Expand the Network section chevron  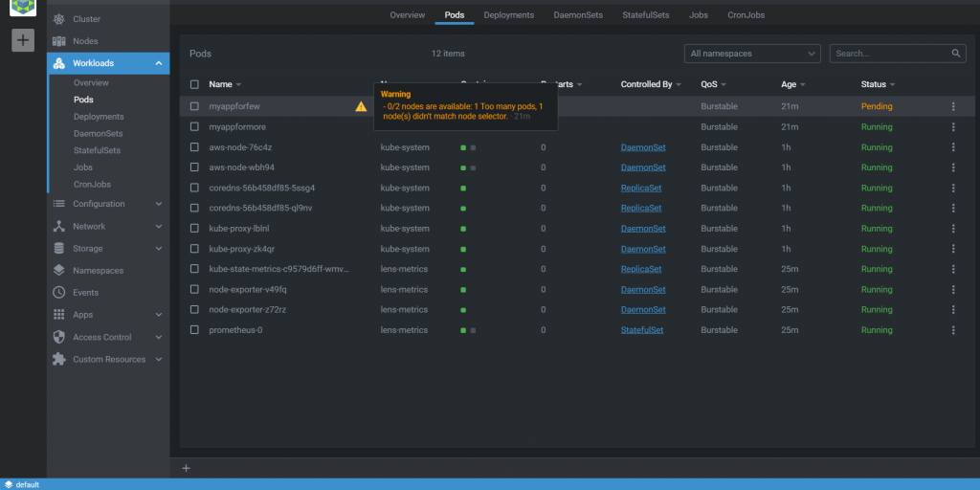[x=159, y=226]
